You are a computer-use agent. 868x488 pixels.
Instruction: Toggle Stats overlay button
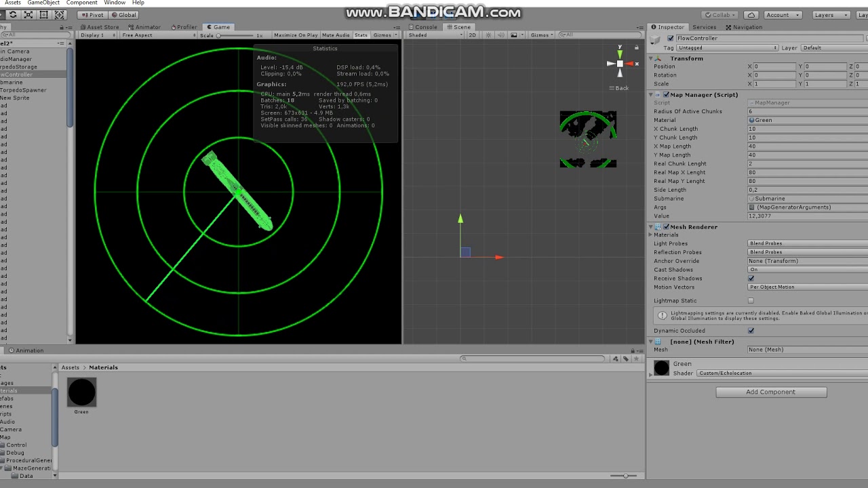click(361, 35)
